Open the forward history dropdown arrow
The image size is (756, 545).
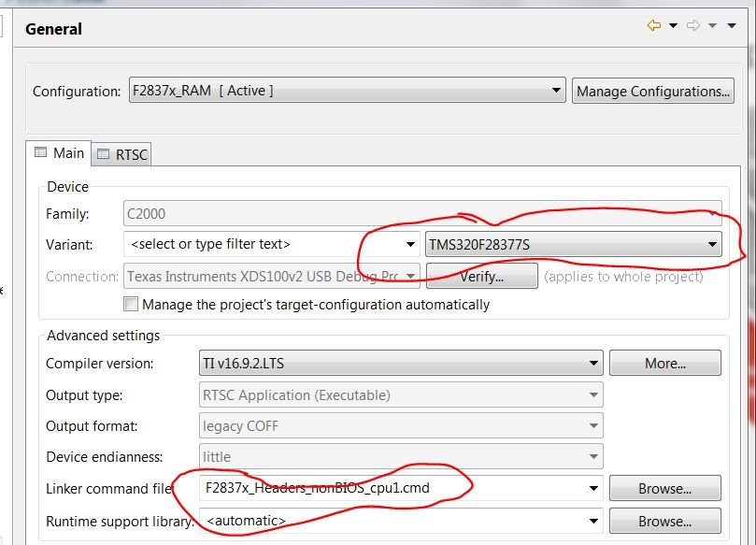click(x=712, y=25)
